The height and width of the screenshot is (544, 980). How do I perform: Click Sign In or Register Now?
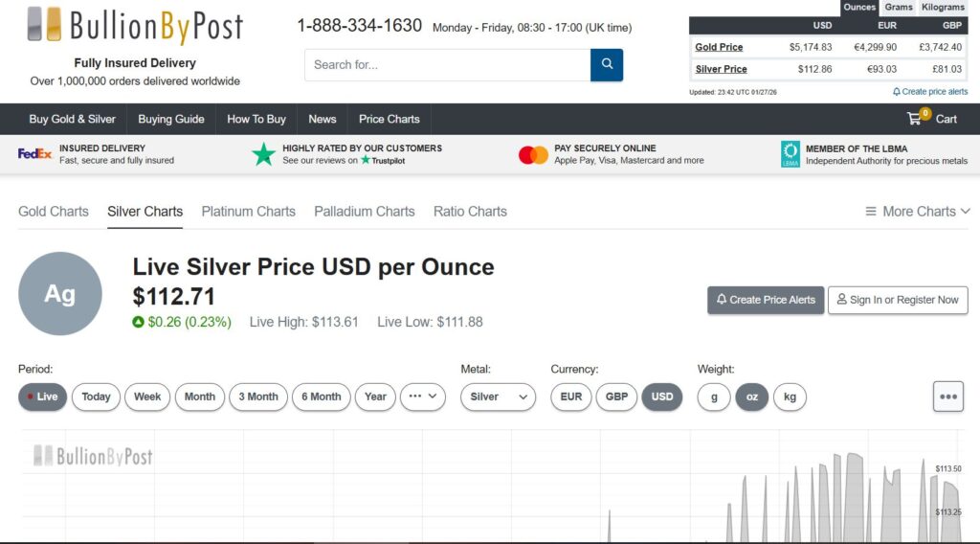point(897,300)
